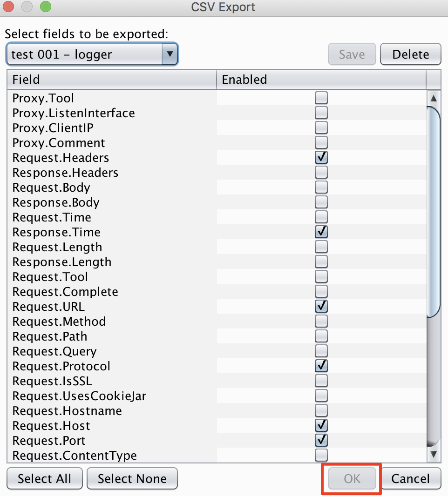Disable Request.URL from the export
The height and width of the screenshot is (496, 448).
[321, 306]
